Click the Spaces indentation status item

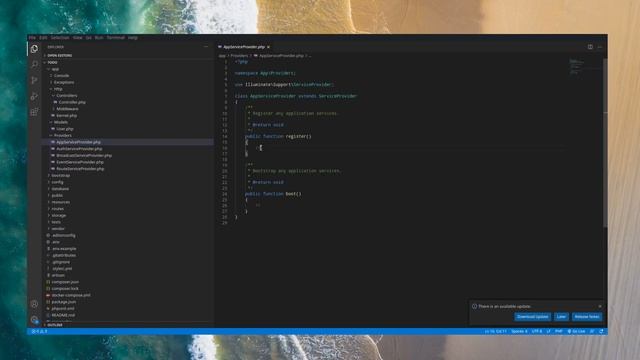[519, 331]
